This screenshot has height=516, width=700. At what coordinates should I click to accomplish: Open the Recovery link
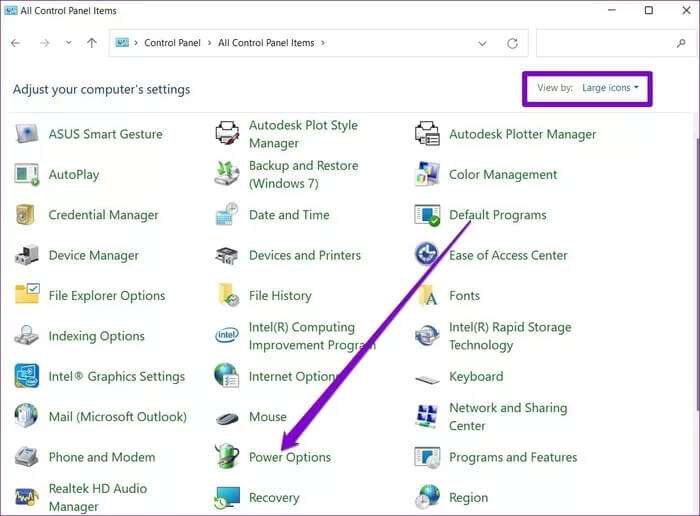click(x=274, y=498)
